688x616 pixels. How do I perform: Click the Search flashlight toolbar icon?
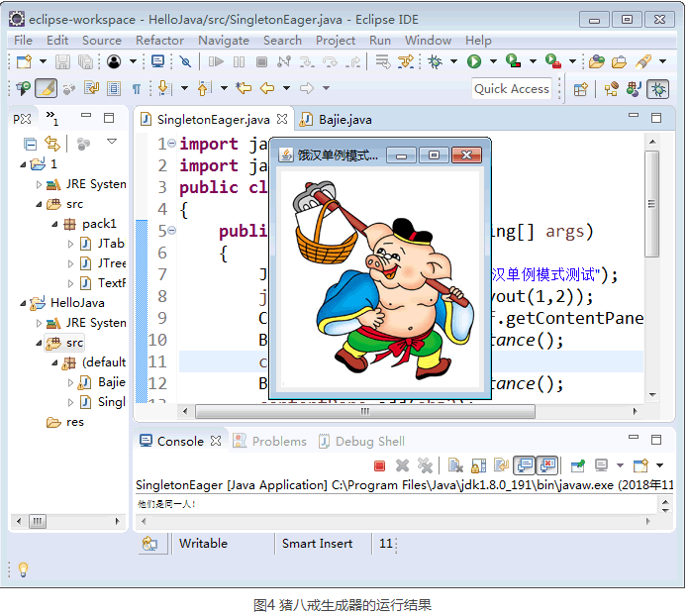coord(643,61)
